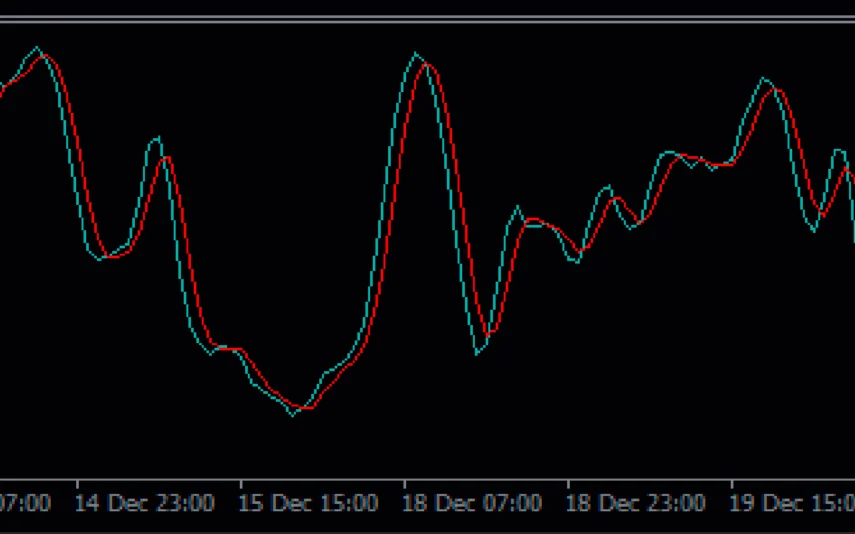
Task: Select the cyan line peak above 19 Dec 15:00
Action: click(764, 78)
